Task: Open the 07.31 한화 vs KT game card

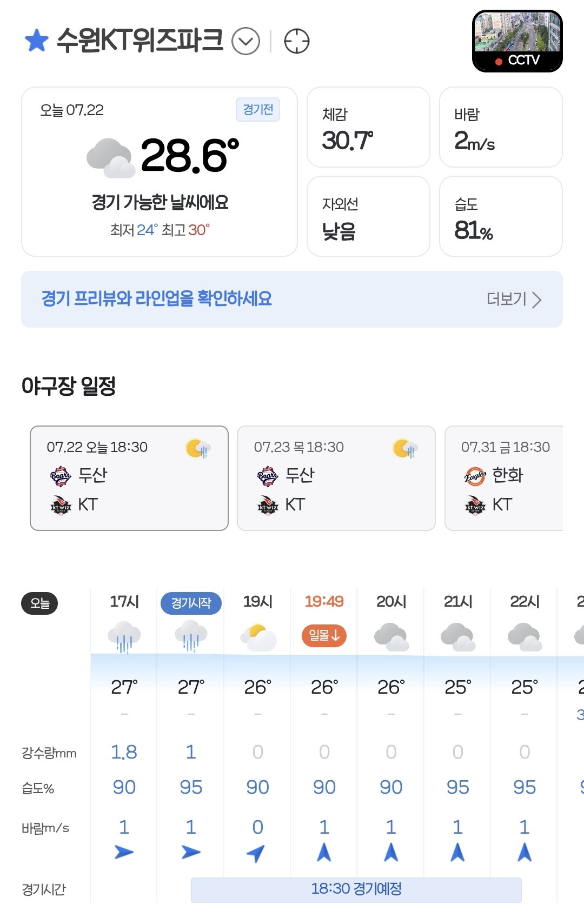Action: [504, 478]
